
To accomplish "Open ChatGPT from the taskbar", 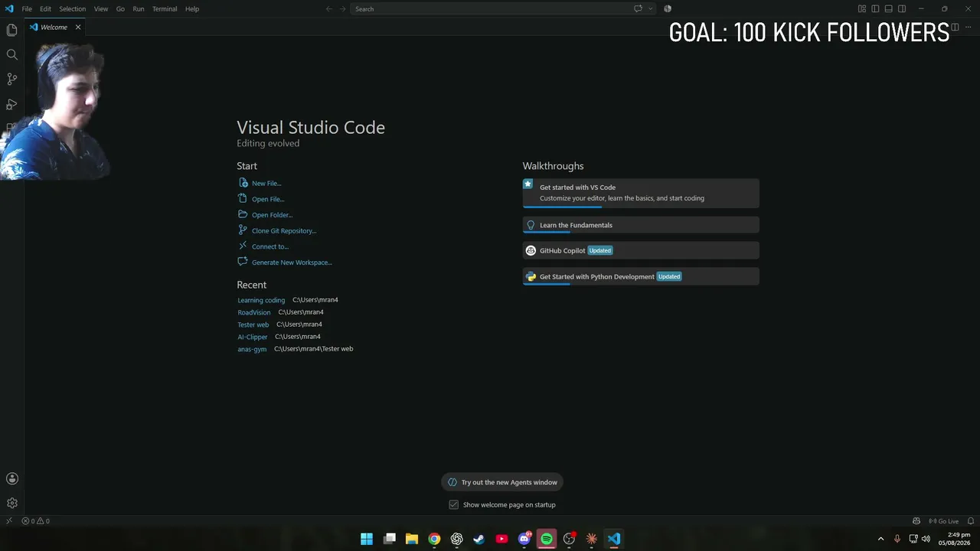I will (x=457, y=539).
